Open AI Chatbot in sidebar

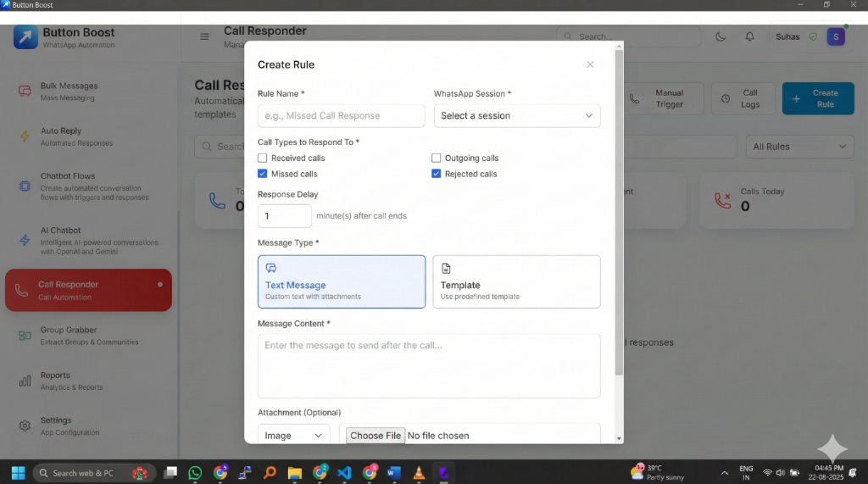[x=88, y=241]
